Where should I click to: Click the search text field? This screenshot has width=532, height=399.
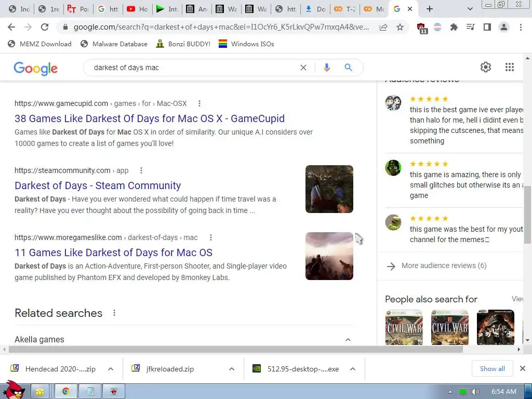(x=193, y=68)
